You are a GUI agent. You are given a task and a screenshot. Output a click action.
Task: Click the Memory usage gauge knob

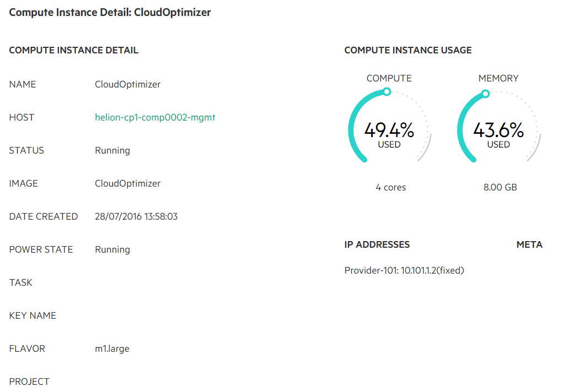[x=486, y=94]
